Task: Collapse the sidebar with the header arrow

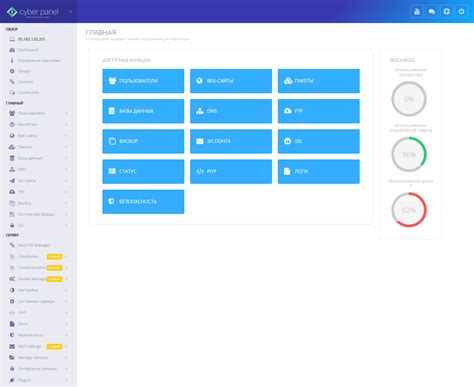Action: point(70,12)
